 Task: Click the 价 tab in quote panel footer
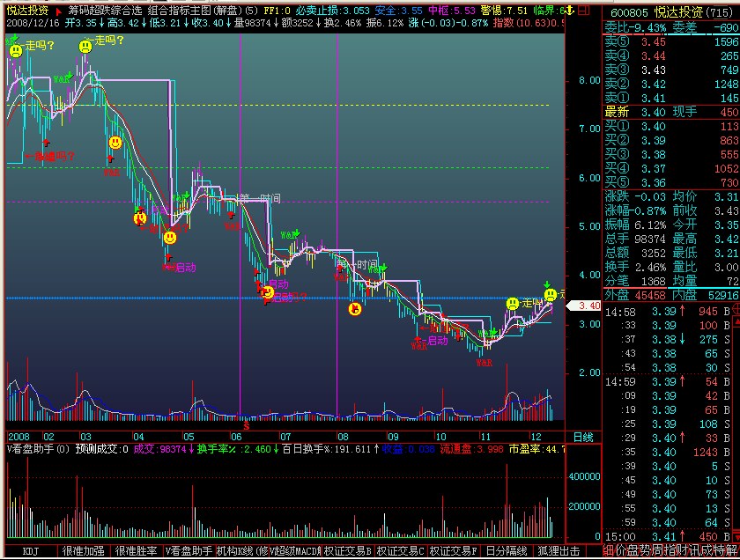[x=620, y=550]
